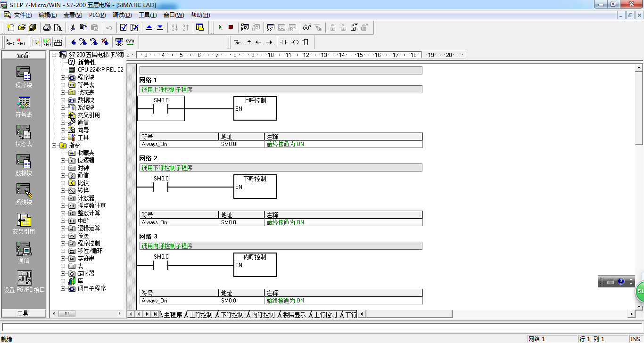
Task: Download the program to the PLC (down arrow)
Action: pos(160,27)
